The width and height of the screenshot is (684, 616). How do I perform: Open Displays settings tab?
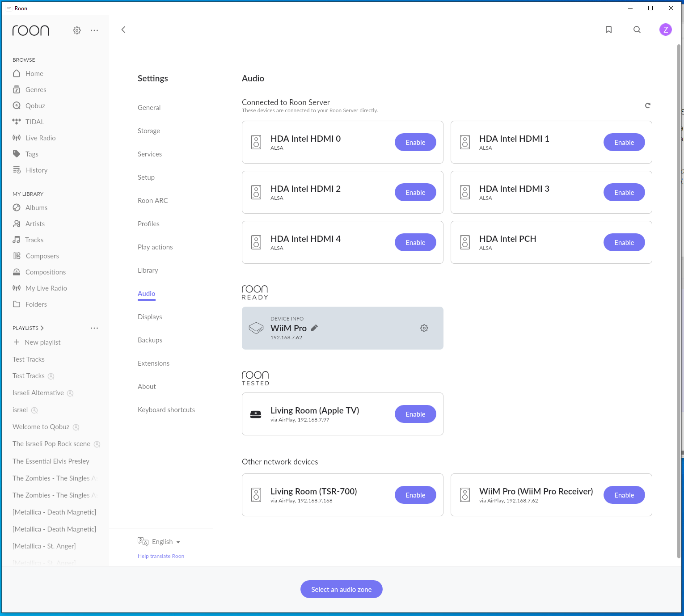(x=150, y=316)
